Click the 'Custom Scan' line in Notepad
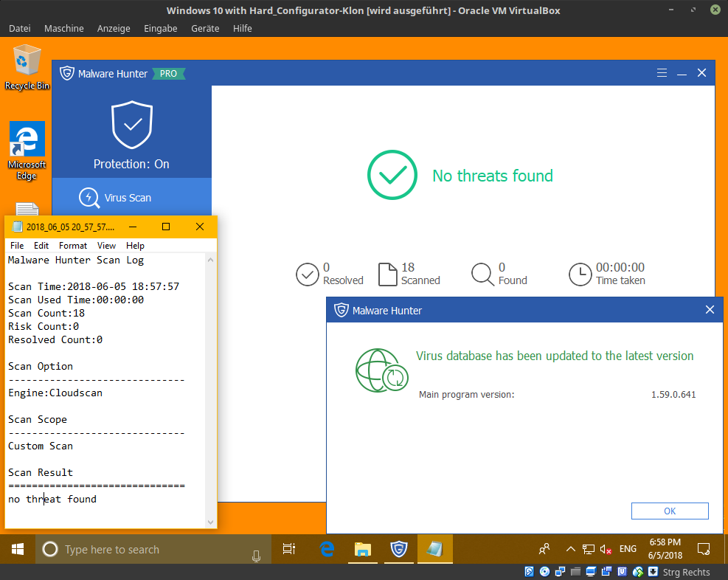This screenshot has height=580, width=728. click(41, 446)
